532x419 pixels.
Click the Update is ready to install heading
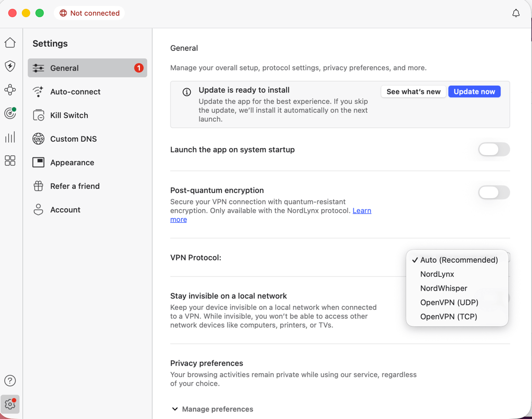point(244,90)
